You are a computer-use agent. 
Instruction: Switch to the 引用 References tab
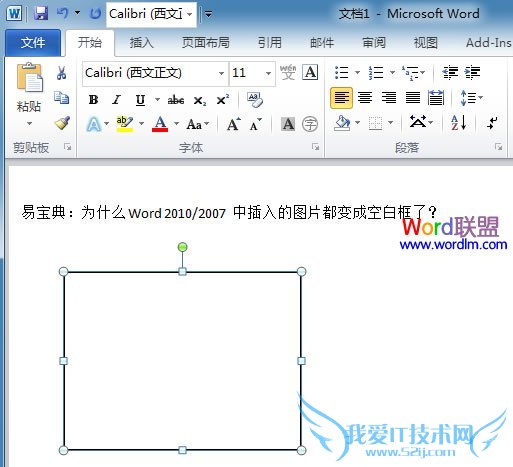point(270,43)
